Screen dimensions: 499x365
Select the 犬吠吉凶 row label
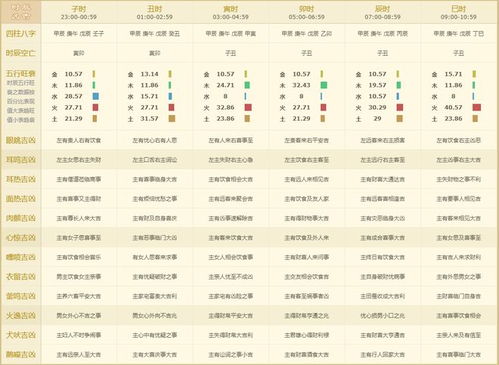[x=21, y=335]
